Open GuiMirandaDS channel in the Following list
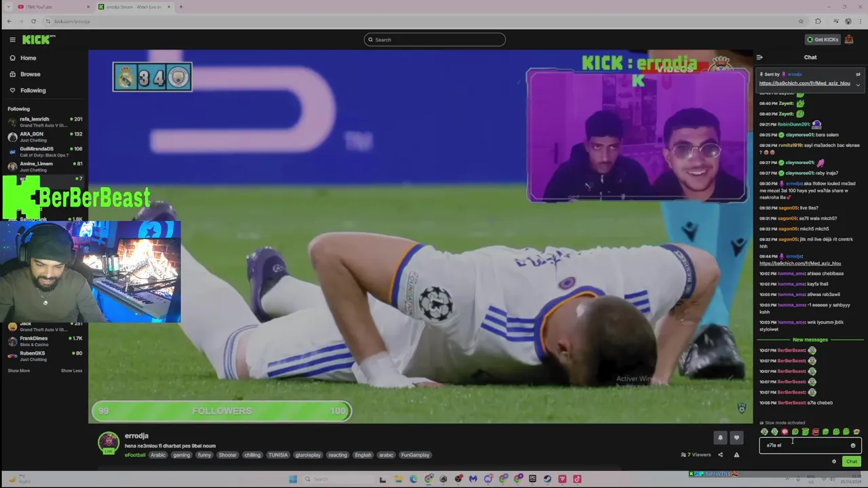This screenshot has width=868, height=488. [45, 152]
